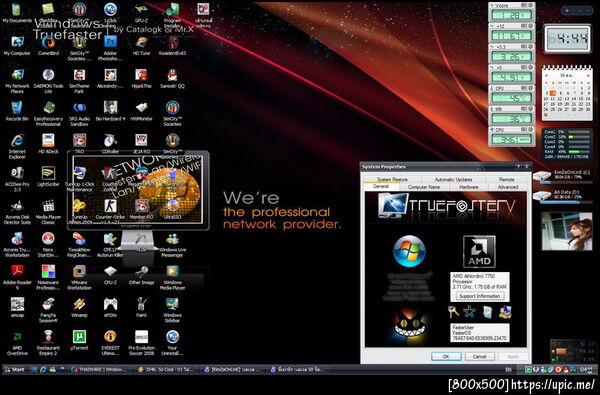
Task: Launch HijackThis desktop icon
Action: [141, 78]
